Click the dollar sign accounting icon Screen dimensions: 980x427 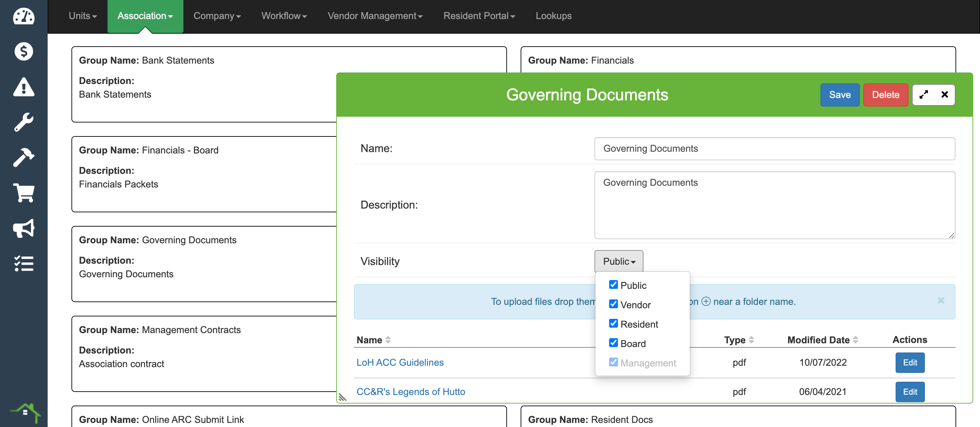point(23,51)
